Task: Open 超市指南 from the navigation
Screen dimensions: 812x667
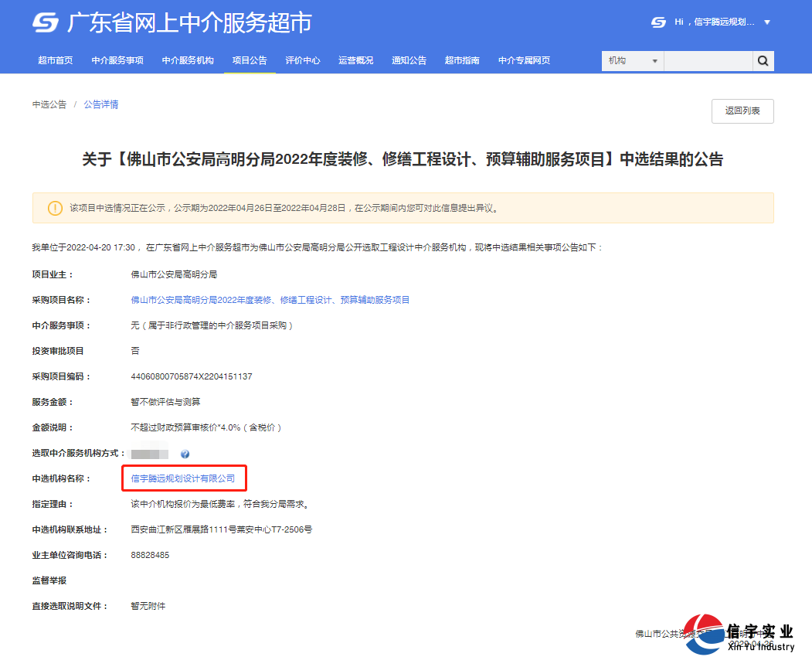Action: (x=462, y=60)
